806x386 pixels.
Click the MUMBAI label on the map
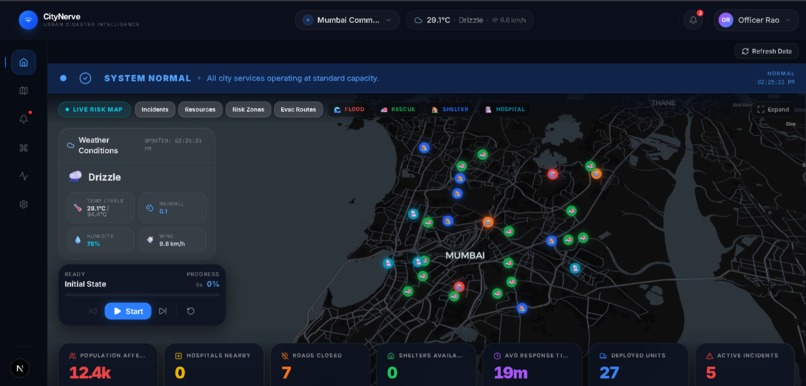tap(465, 255)
